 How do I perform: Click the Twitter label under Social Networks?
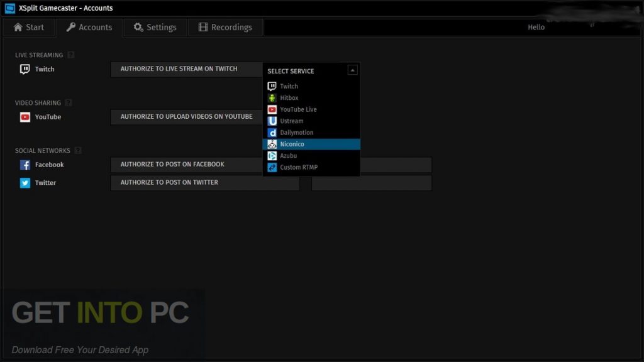click(x=45, y=183)
